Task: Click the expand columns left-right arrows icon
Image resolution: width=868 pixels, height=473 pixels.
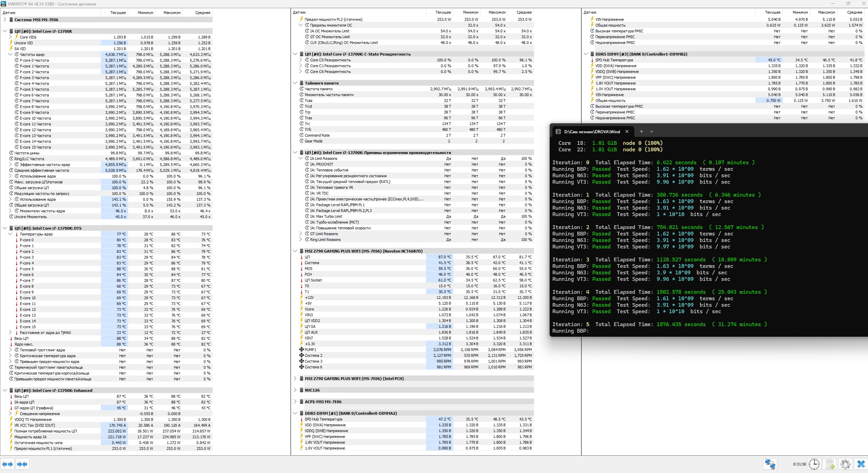Action: click(x=7, y=464)
